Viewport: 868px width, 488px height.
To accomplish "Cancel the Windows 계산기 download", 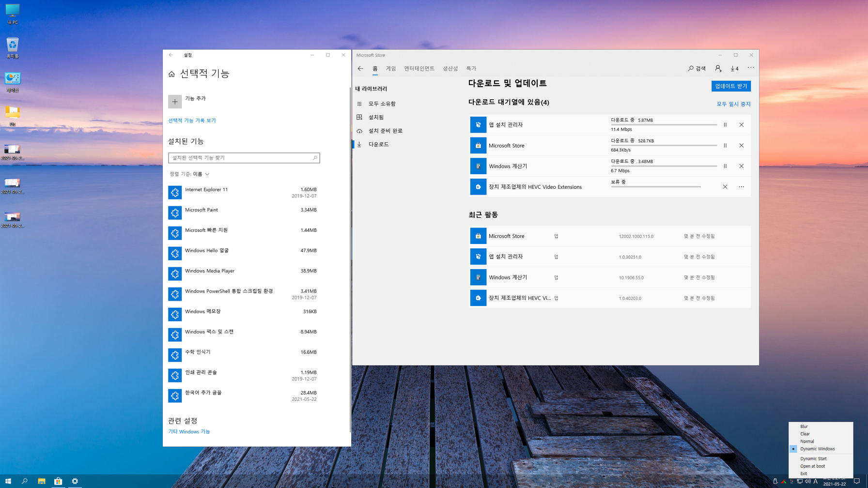I will [x=741, y=166].
